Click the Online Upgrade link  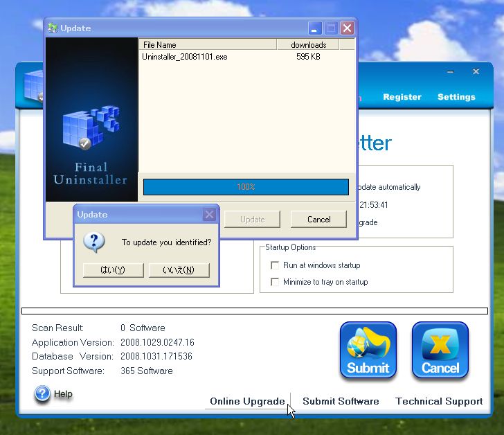click(x=247, y=401)
